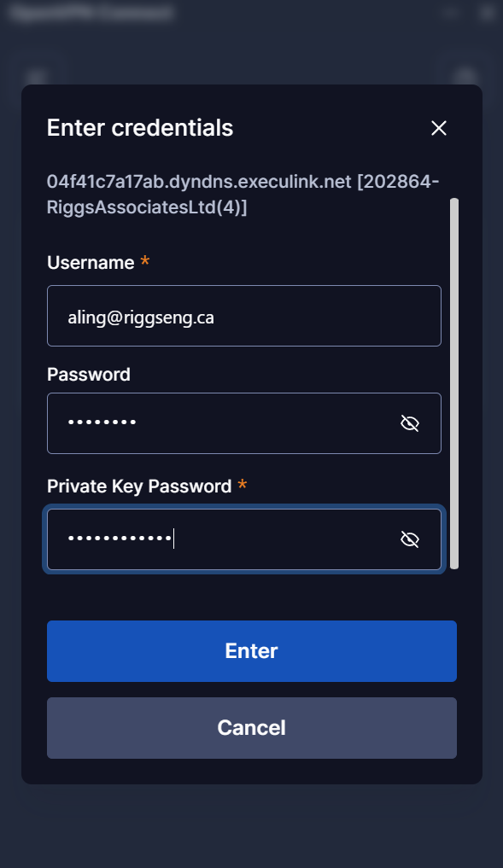The height and width of the screenshot is (868, 503).
Task: Click the Enter credentials heading
Action: coord(140,128)
